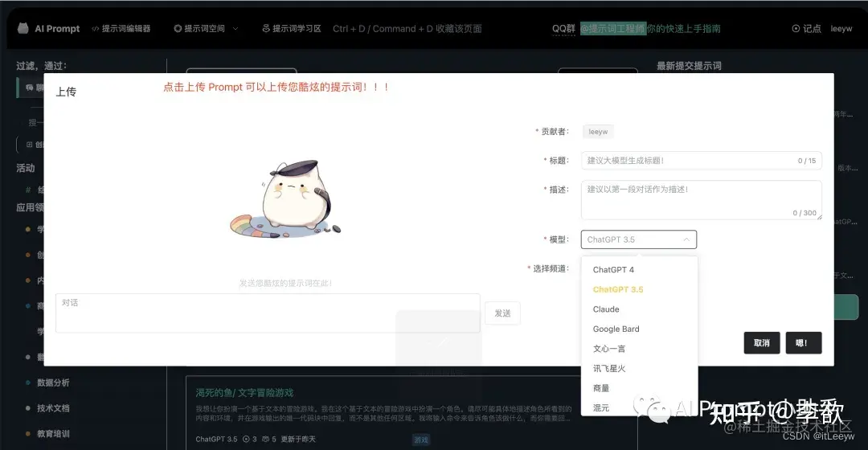The height and width of the screenshot is (450, 868).
Task: Click the 提示词学习区 person icon
Action: [x=266, y=28]
